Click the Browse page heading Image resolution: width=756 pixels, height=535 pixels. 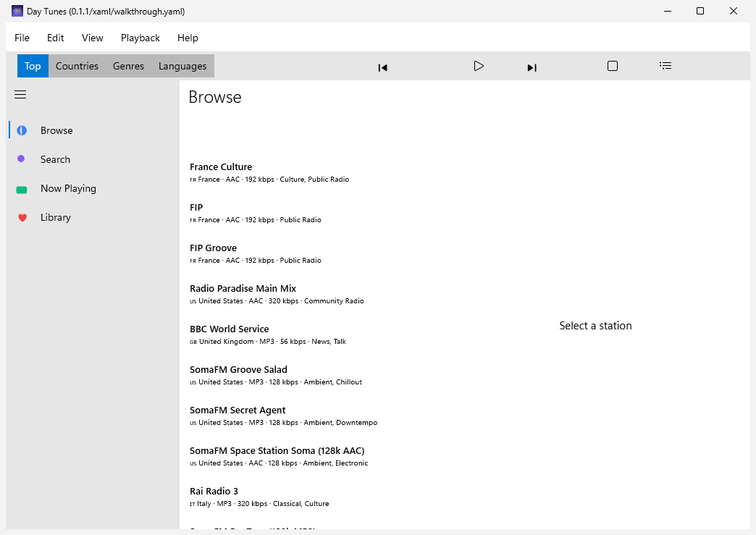[x=214, y=97]
